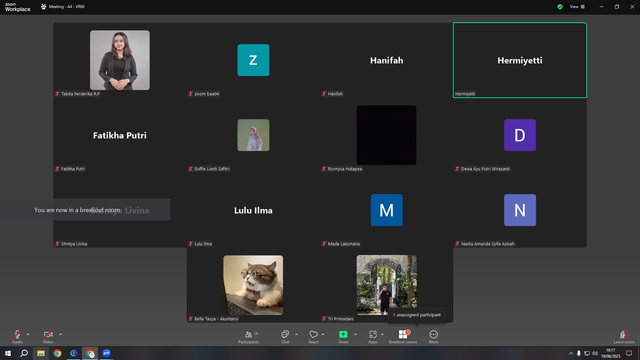Select Tabita Ferderika R.P video tile
Screen dimensions: 640x360
point(120,60)
